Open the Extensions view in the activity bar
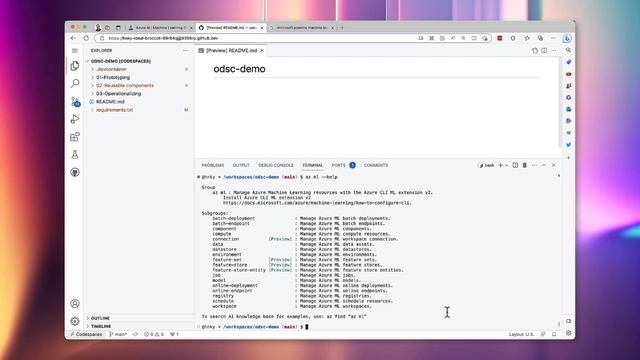This screenshot has width=640, height=360. tap(75, 137)
